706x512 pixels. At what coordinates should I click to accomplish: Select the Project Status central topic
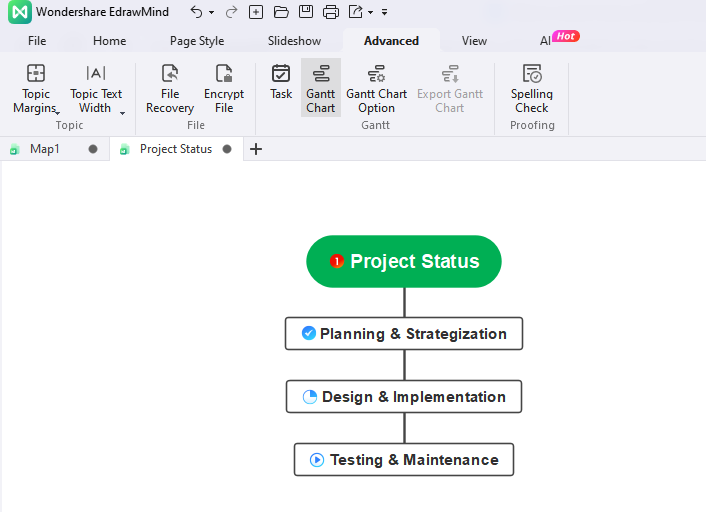[x=404, y=262]
